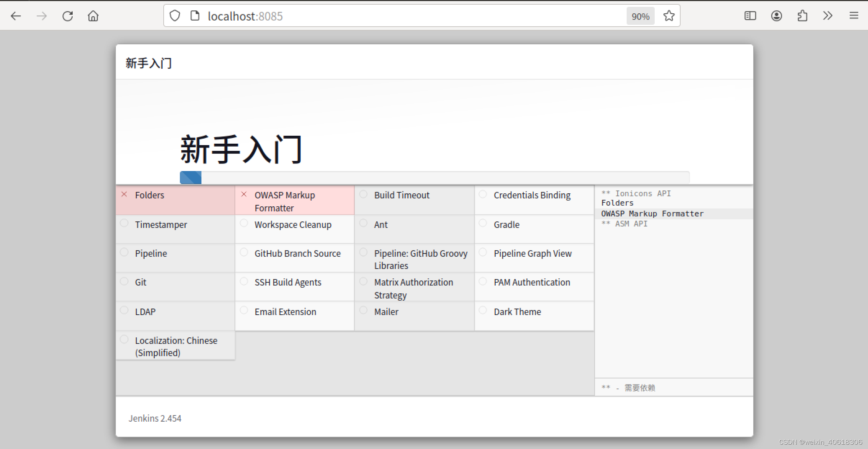Click the browser forward arrow
The width and height of the screenshot is (868, 449).
(x=42, y=16)
